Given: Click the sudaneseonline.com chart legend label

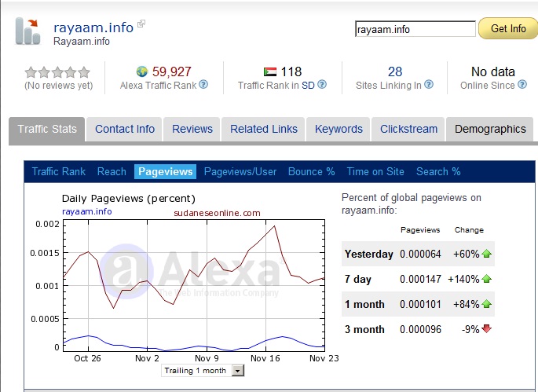Looking at the screenshot, I should coord(217,213).
